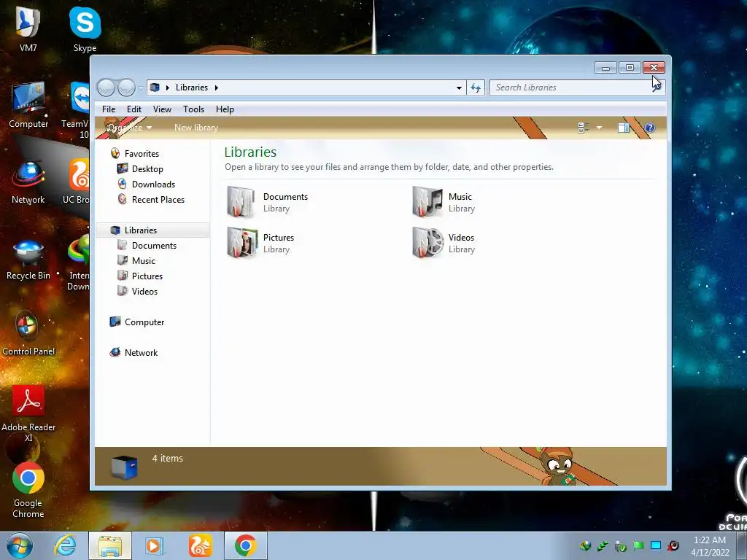Select Music under Libraries in sidebar
The width and height of the screenshot is (747, 560).
click(143, 260)
